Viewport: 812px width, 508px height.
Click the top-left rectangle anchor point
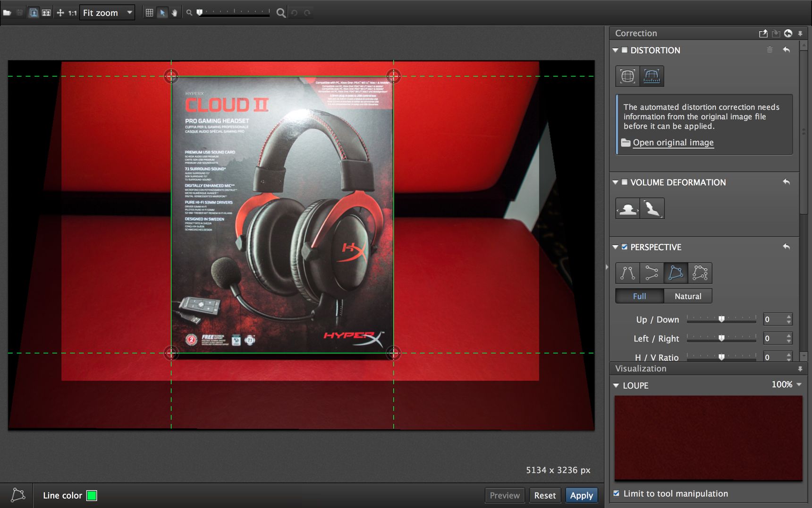pos(171,76)
